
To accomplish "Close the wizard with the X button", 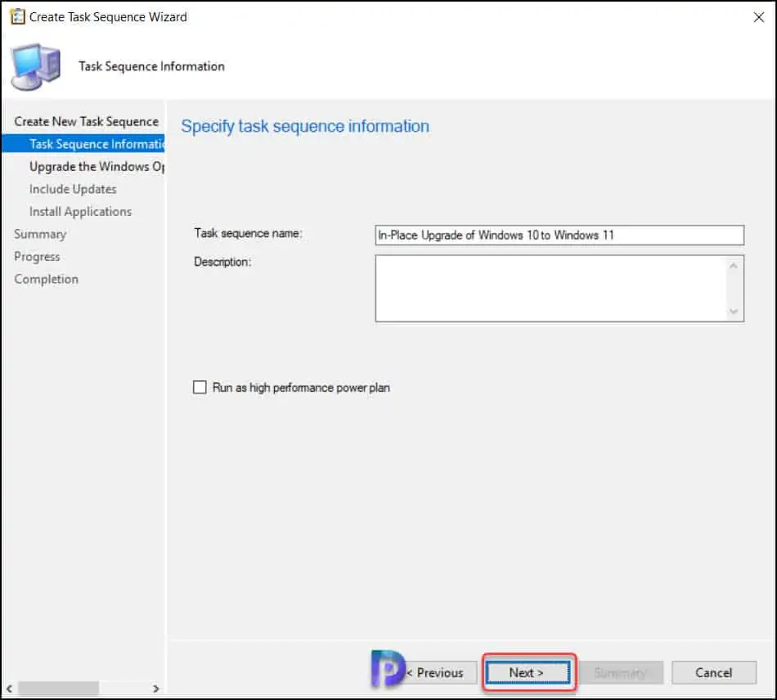I will pyautogui.click(x=759, y=17).
